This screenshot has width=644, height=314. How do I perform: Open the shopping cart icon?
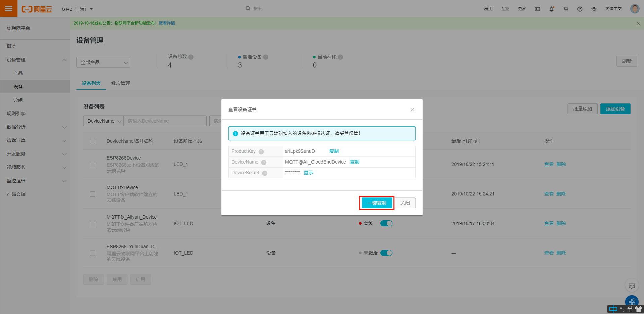(x=566, y=9)
